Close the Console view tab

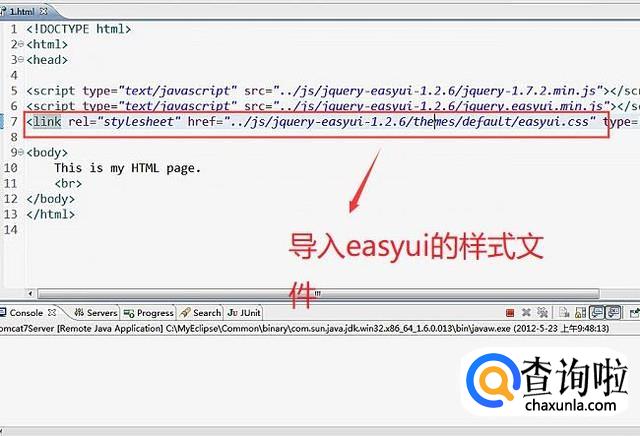click(x=52, y=312)
